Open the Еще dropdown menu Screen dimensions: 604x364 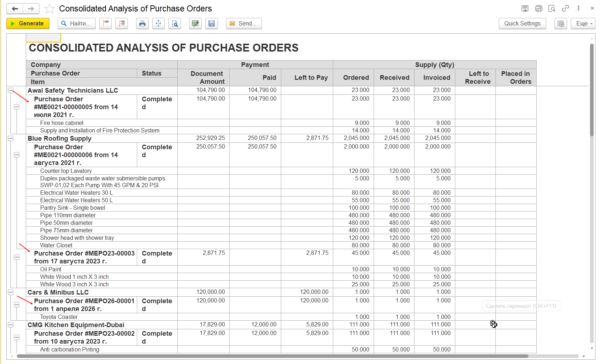click(x=583, y=24)
